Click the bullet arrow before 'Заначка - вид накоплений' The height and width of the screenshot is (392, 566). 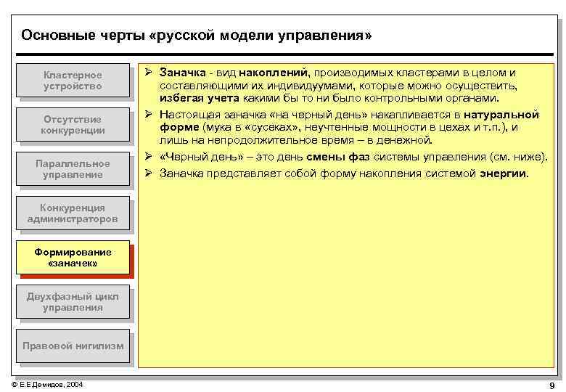148,72
